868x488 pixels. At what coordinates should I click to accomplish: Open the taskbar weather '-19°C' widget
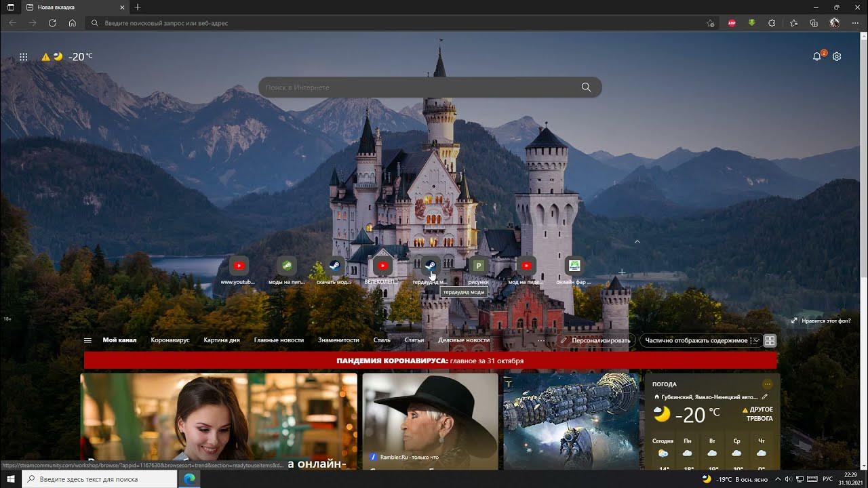point(735,479)
